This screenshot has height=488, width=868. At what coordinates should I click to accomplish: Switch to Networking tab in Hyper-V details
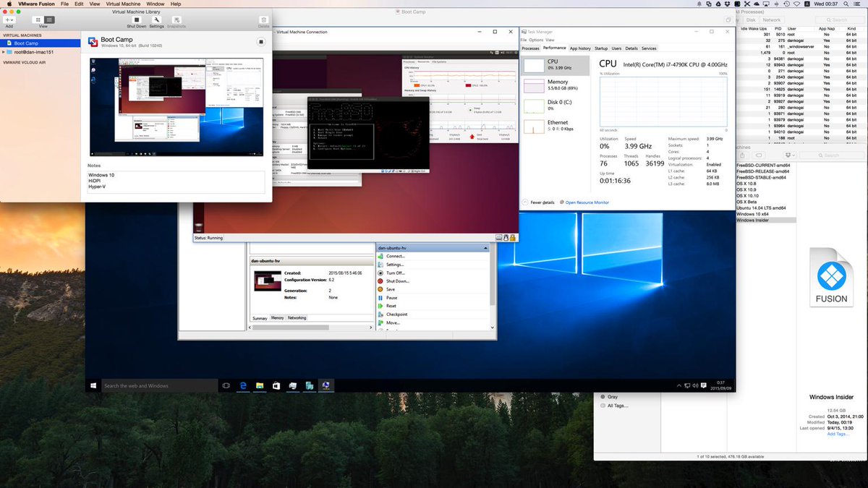click(x=297, y=318)
